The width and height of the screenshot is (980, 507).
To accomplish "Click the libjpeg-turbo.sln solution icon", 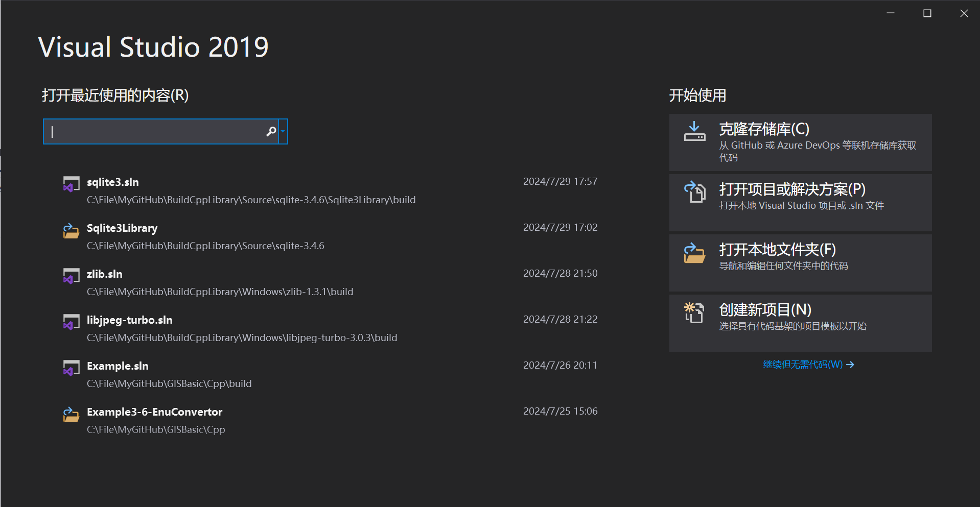I will click(x=71, y=322).
